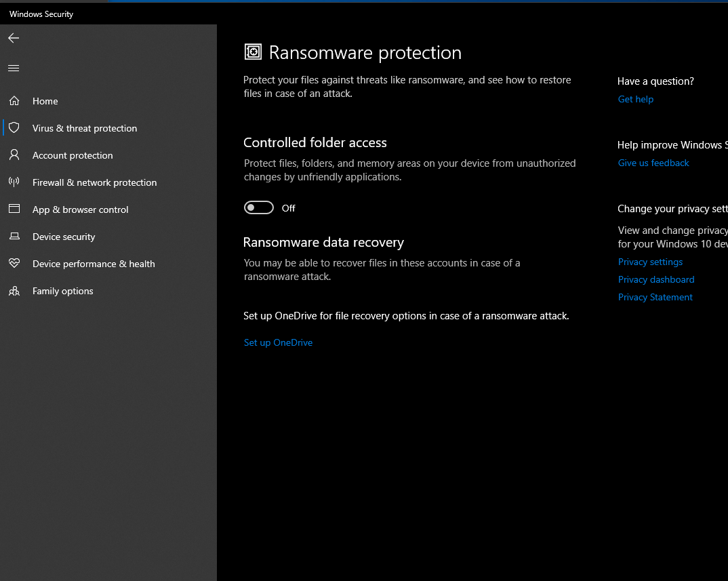The width and height of the screenshot is (728, 581).
Task: Click the Ransomware protection heading icon
Action: [x=253, y=52]
